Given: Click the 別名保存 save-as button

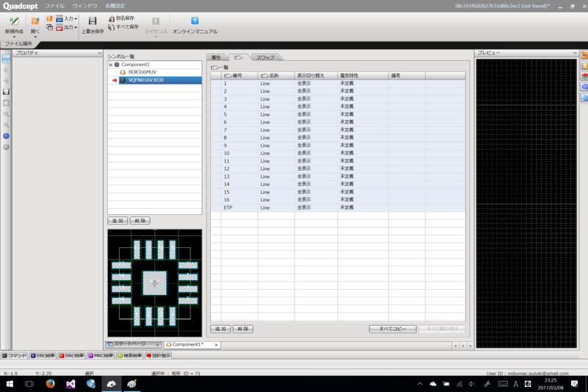Looking at the screenshot, I should 121,18.
